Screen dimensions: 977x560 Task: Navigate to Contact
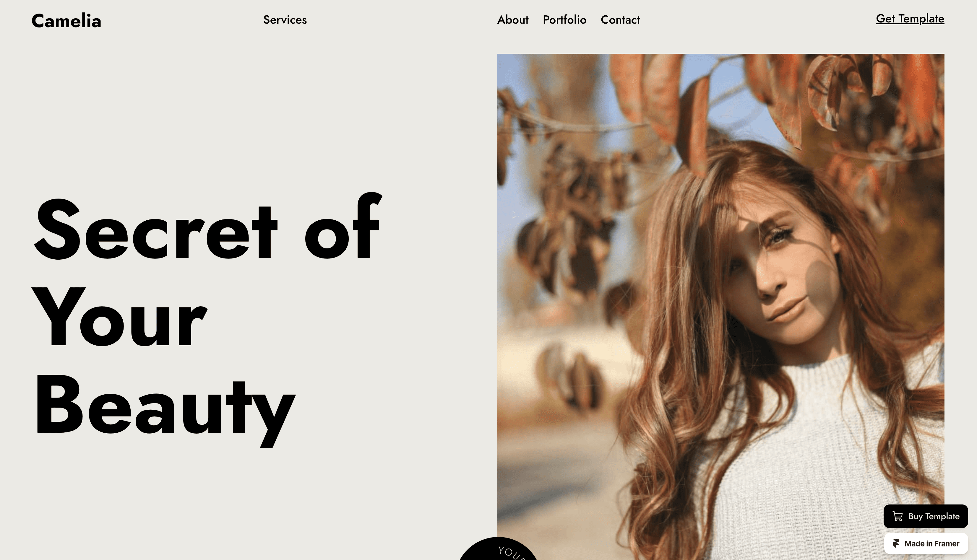coord(620,19)
